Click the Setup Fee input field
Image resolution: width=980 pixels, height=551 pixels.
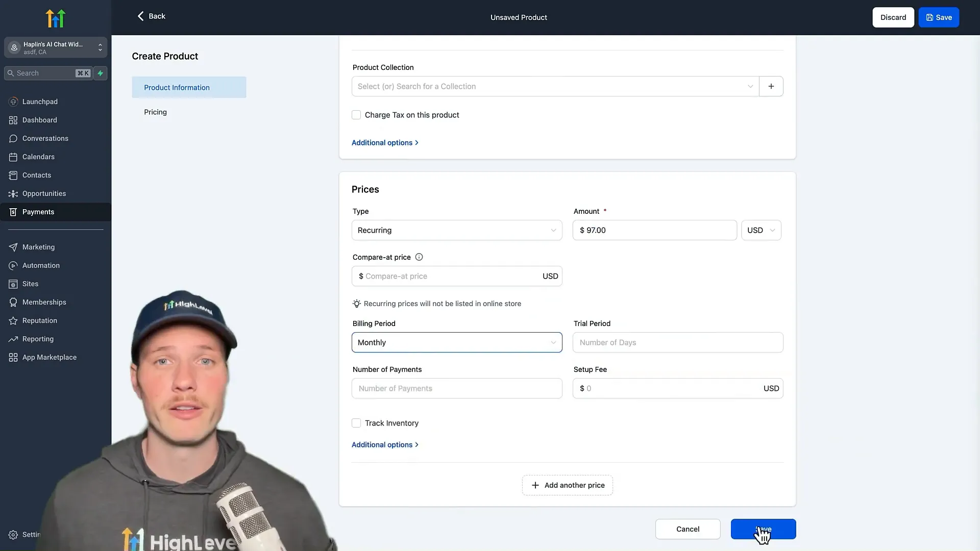[x=678, y=388]
